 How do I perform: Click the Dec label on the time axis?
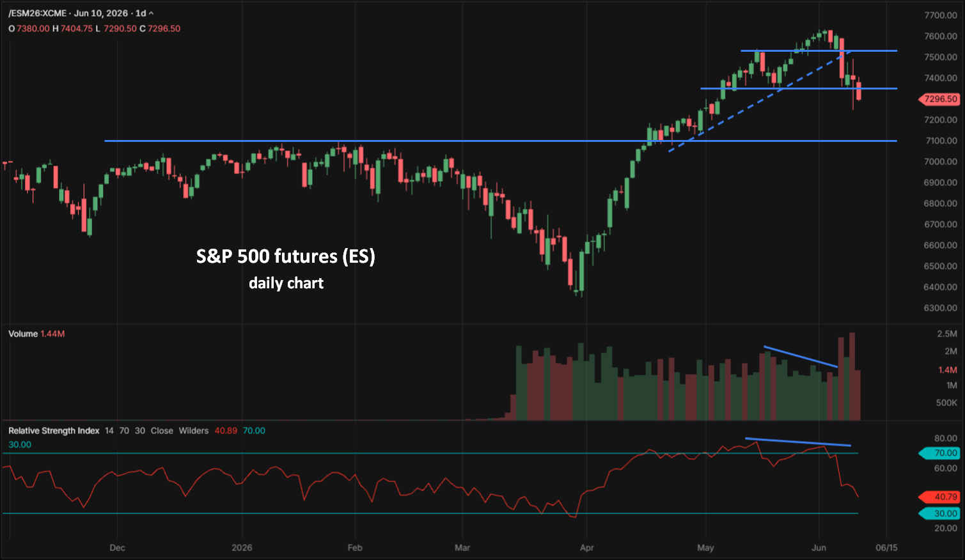click(117, 548)
